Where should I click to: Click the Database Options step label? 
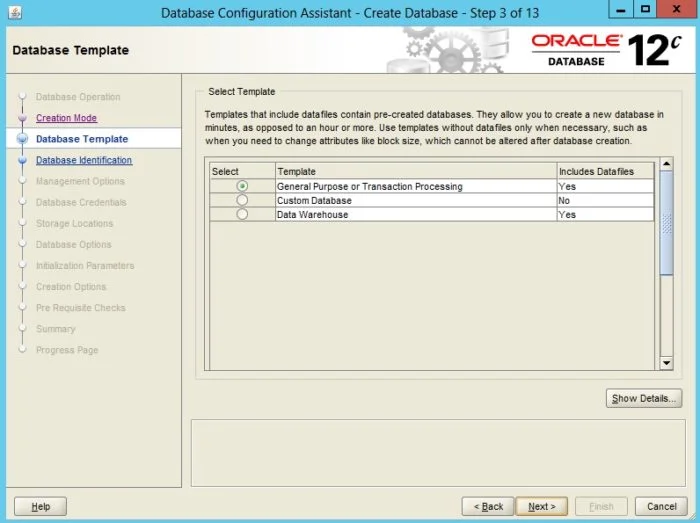(x=74, y=245)
